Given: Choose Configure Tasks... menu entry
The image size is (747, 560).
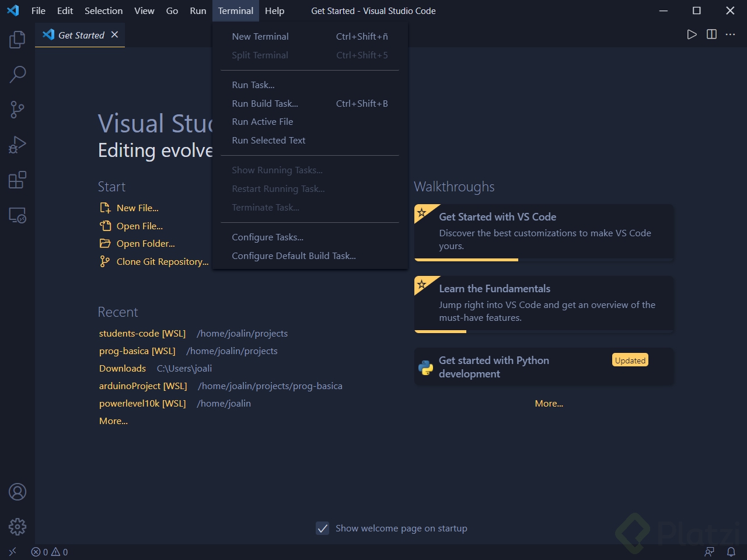Looking at the screenshot, I should (x=310, y=237).
